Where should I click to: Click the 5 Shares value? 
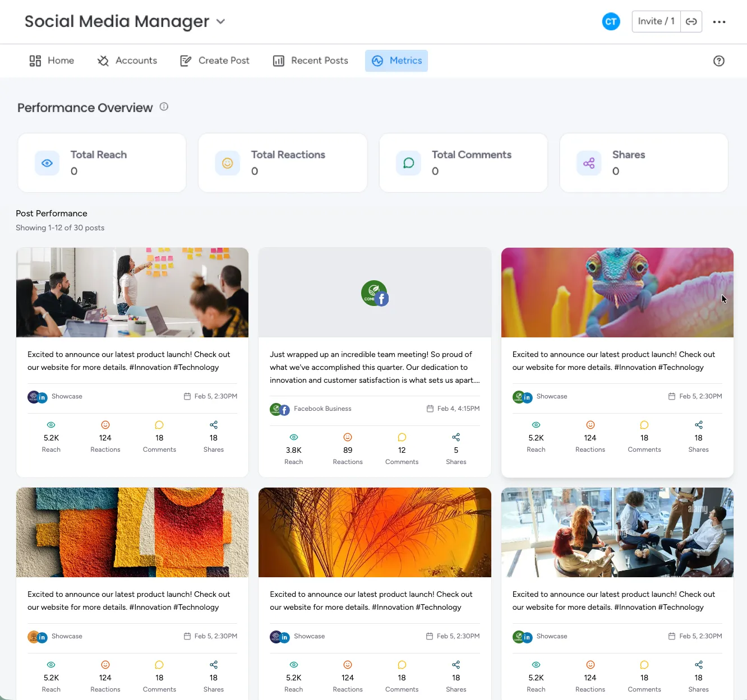point(456,450)
